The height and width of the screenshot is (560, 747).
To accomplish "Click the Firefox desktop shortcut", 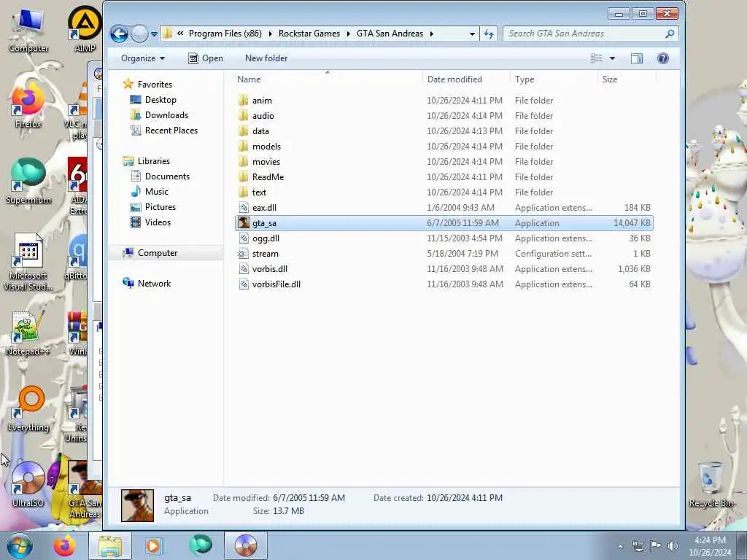I will pyautogui.click(x=28, y=106).
